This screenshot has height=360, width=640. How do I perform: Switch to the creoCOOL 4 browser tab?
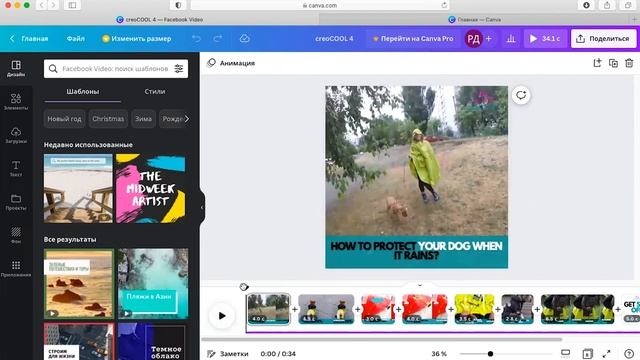point(159,19)
